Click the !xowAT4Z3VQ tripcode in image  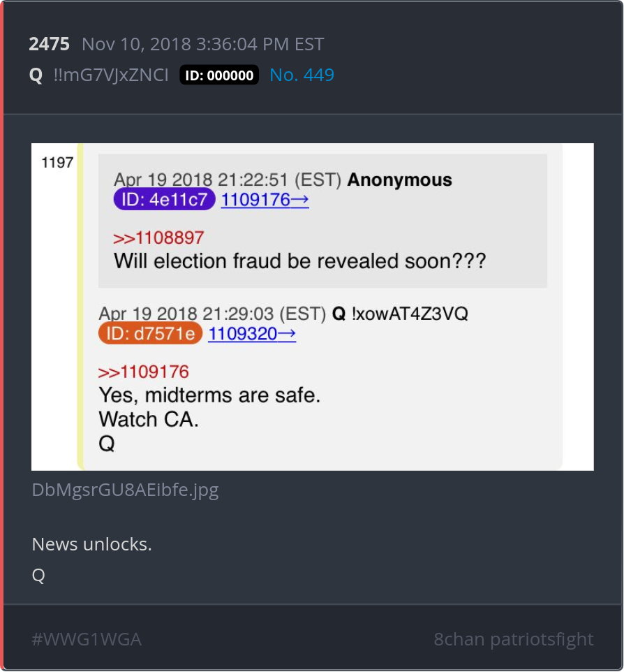pos(410,314)
